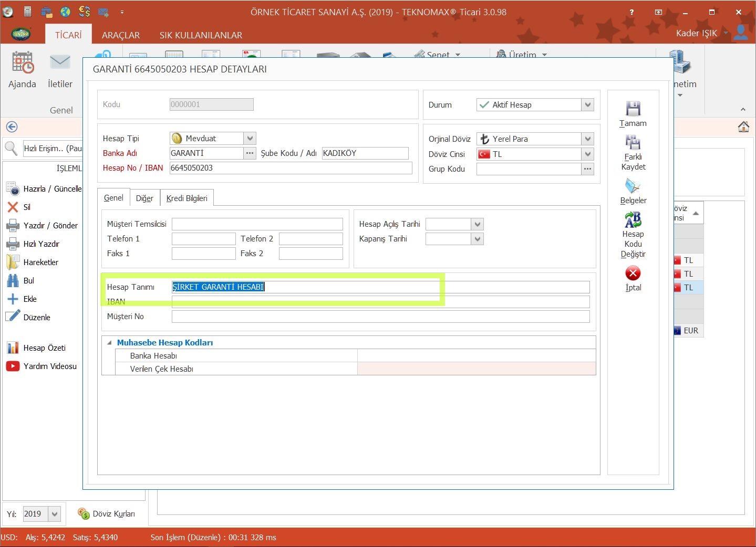Click the Bul binoculars icon
The height and width of the screenshot is (547, 756).
[x=13, y=280]
